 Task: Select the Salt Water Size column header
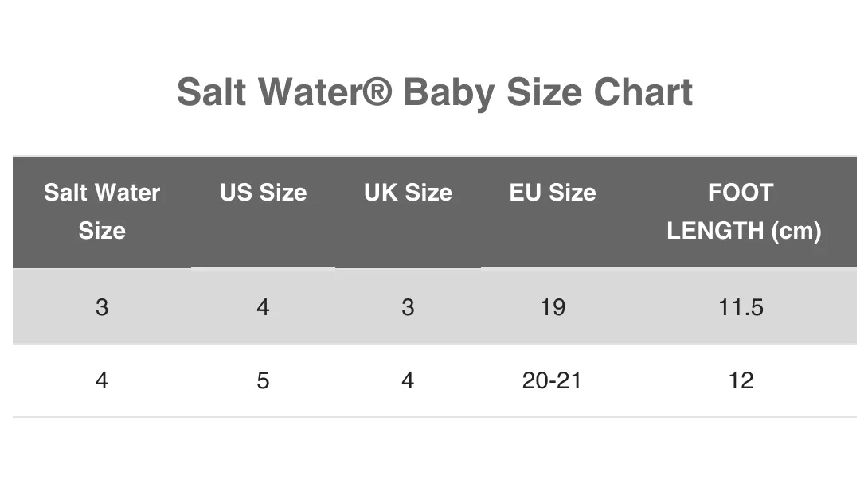point(102,212)
